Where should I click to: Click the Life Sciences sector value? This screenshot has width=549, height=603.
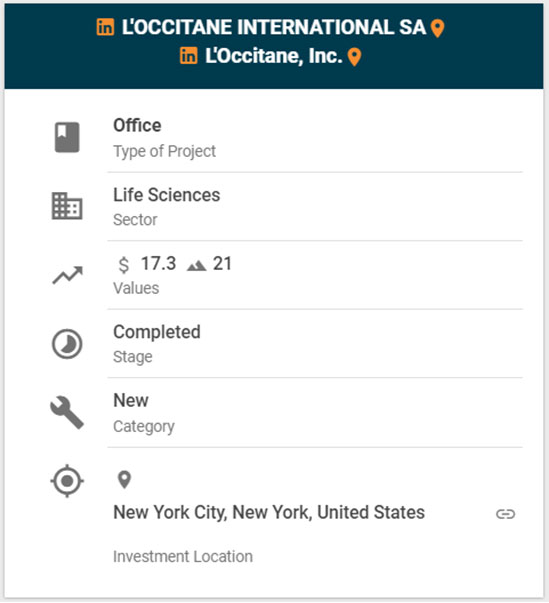pos(166,195)
